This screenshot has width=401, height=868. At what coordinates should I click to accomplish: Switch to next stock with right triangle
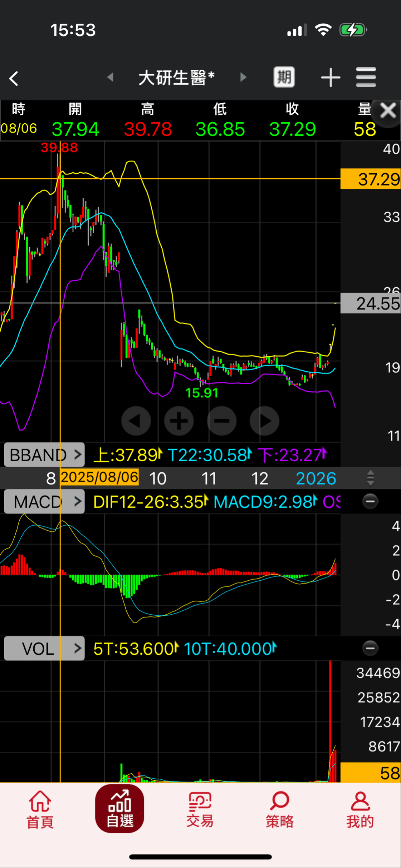[x=243, y=77]
